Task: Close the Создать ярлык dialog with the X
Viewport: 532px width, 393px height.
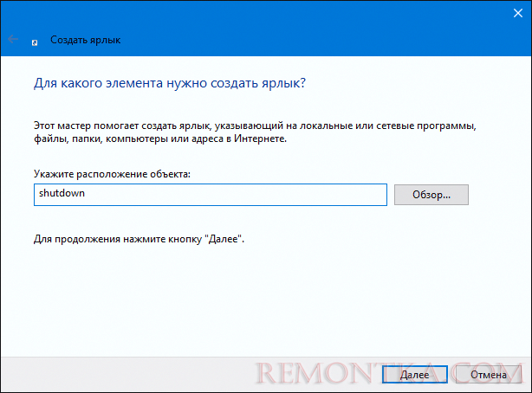Action: (x=518, y=13)
